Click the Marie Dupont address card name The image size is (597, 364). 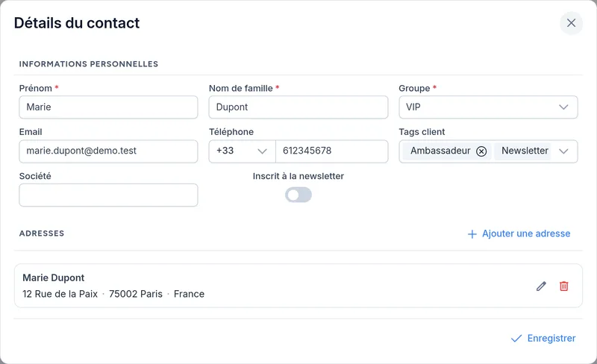click(x=53, y=277)
